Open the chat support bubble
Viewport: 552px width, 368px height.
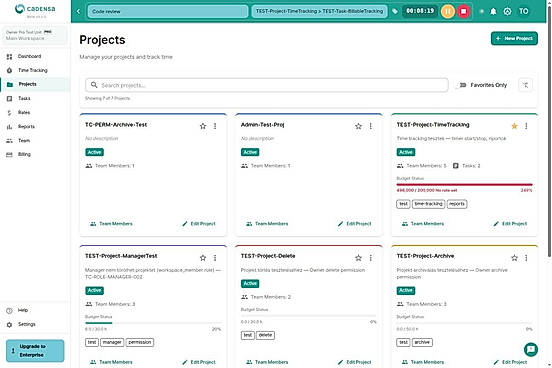[x=531, y=350]
